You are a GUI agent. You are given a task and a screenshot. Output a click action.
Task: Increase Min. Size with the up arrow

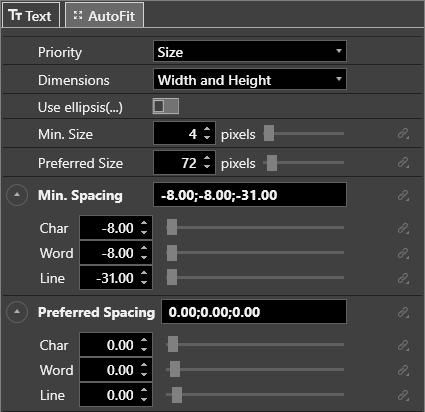tap(207, 129)
